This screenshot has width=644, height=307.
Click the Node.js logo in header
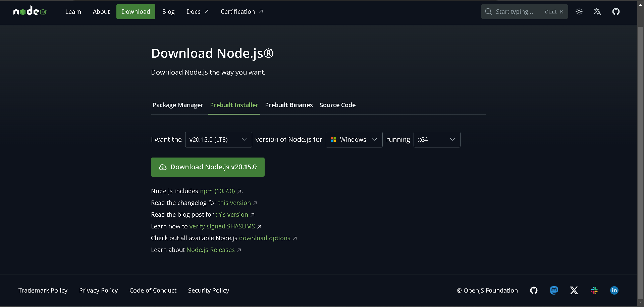point(30,11)
